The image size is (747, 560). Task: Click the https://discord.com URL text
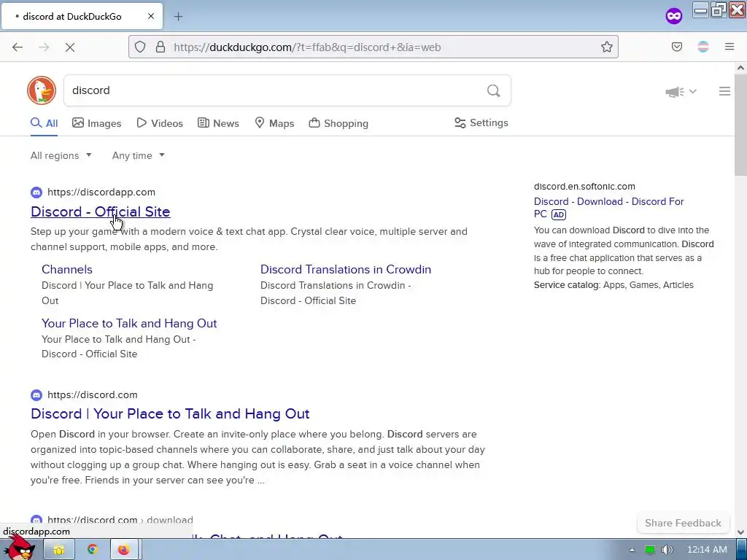(93, 394)
